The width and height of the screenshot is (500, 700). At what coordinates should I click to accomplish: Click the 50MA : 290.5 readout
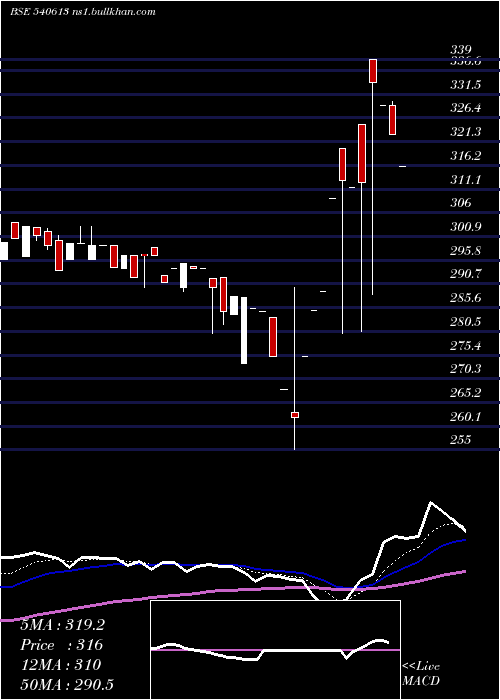[67, 685]
